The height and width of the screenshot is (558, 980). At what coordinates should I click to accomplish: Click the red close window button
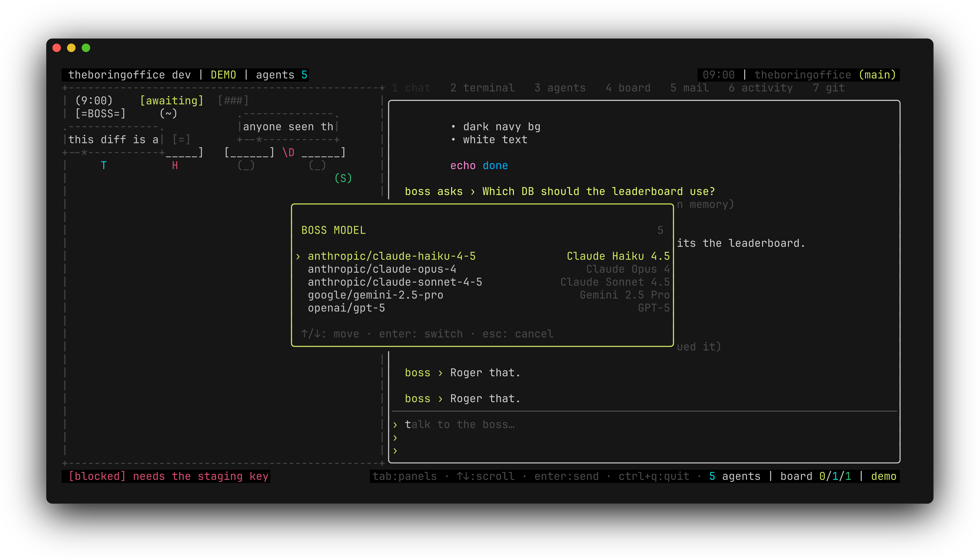click(x=57, y=48)
